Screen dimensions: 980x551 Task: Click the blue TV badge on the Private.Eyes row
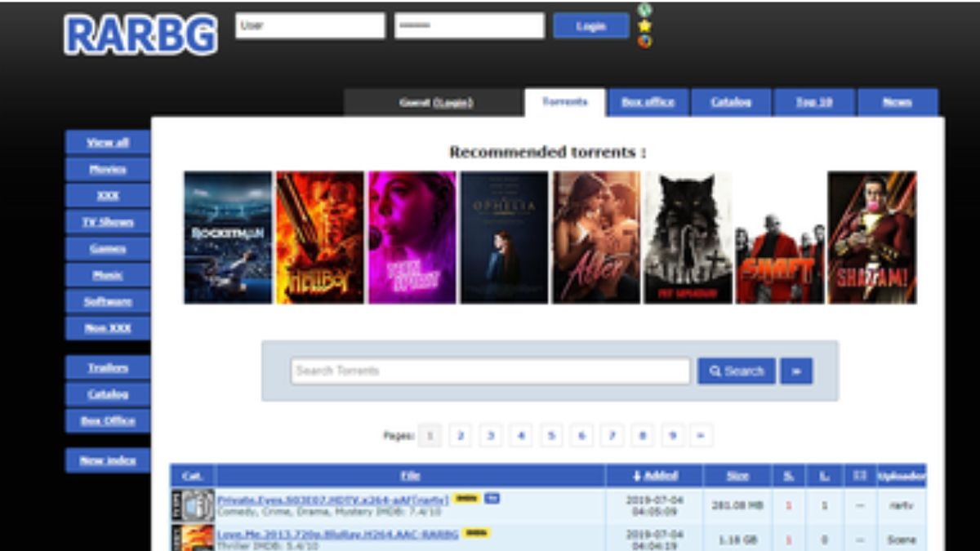(491, 498)
